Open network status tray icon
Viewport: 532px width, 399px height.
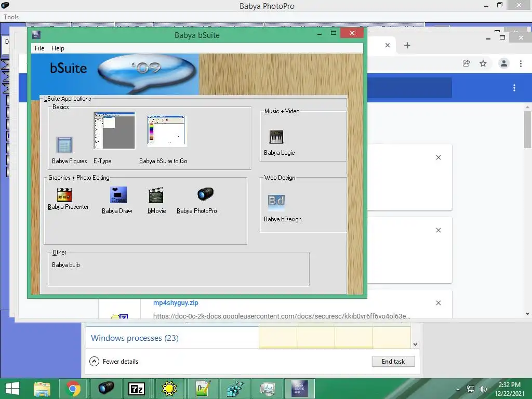(x=471, y=389)
